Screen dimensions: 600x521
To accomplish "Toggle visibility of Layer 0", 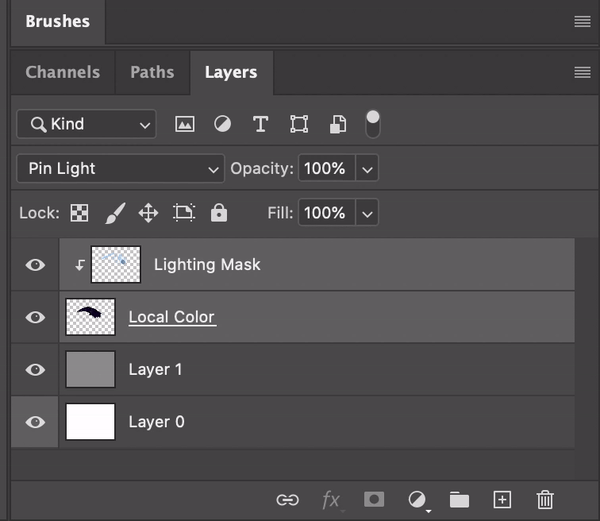I will pyautogui.click(x=35, y=422).
